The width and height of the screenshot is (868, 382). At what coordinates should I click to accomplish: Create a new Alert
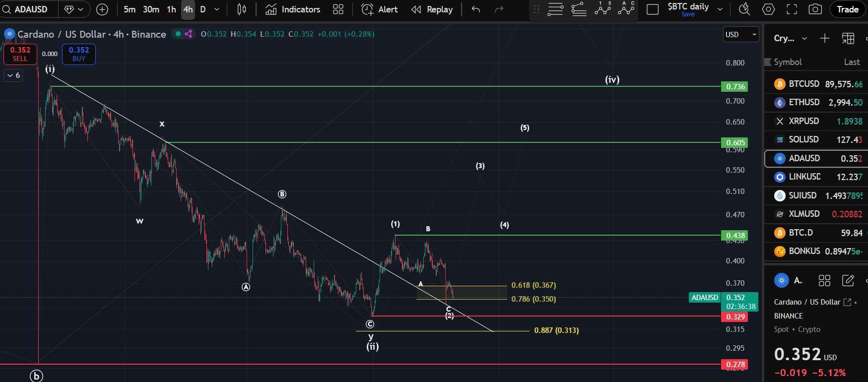pos(380,9)
